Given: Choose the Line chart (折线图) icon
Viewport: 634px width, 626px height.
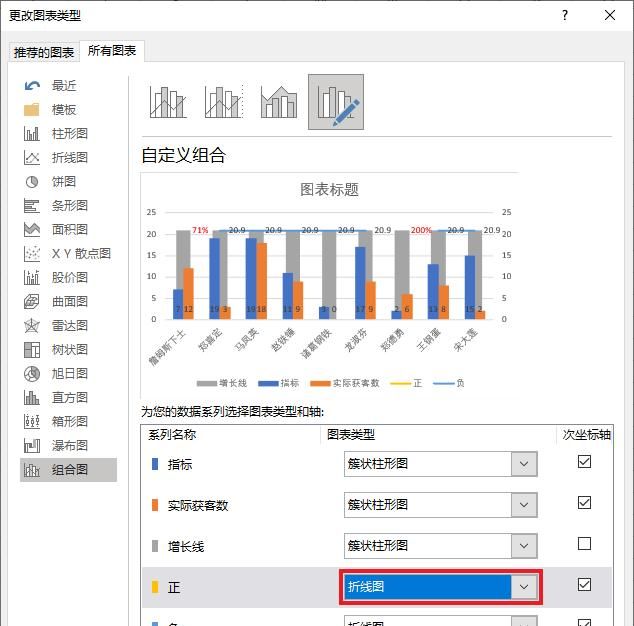Looking at the screenshot, I should pos(32,158).
